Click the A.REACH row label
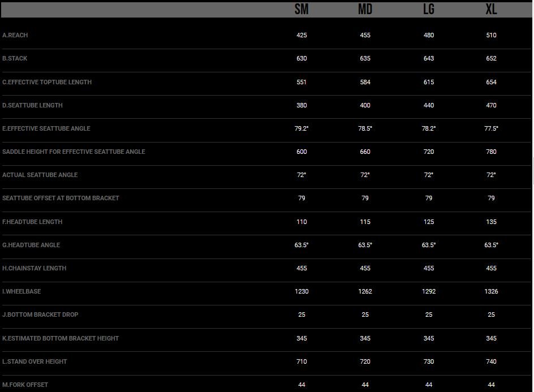Image resolution: width=534 pixels, height=392 pixels. pos(15,35)
